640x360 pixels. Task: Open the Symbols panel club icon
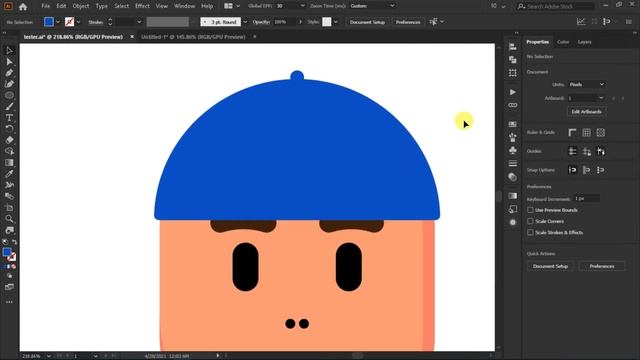click(x=513, y=150)
